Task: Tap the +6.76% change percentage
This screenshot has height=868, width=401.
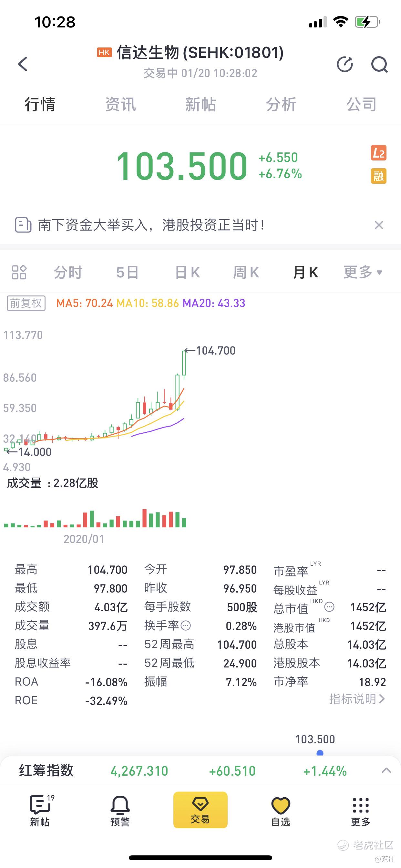Action: [280, 174]
